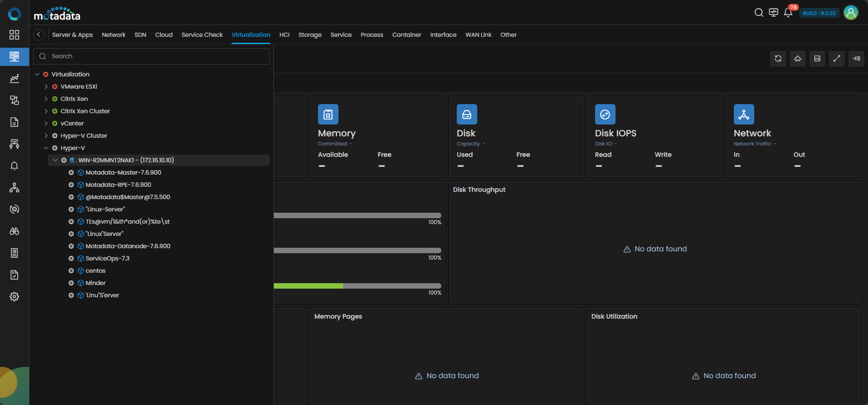Click the collapse panel arrow icon at top right
Viewport: 868px width, 405px height.
pos(856,59)
